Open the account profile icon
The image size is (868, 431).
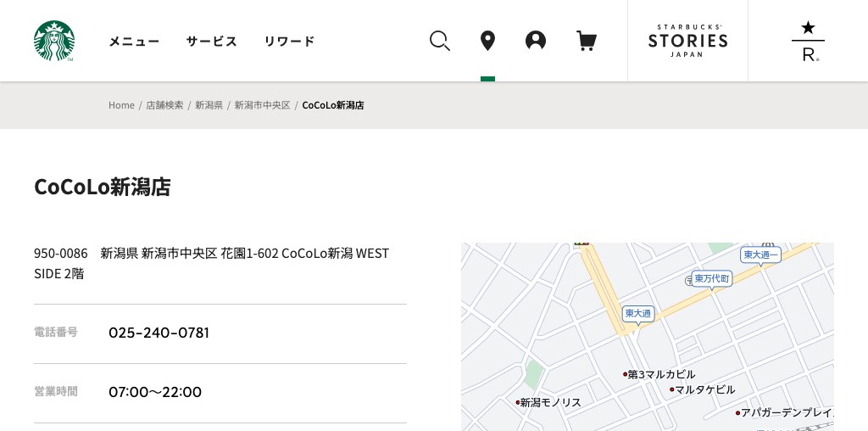pos(536,41)
